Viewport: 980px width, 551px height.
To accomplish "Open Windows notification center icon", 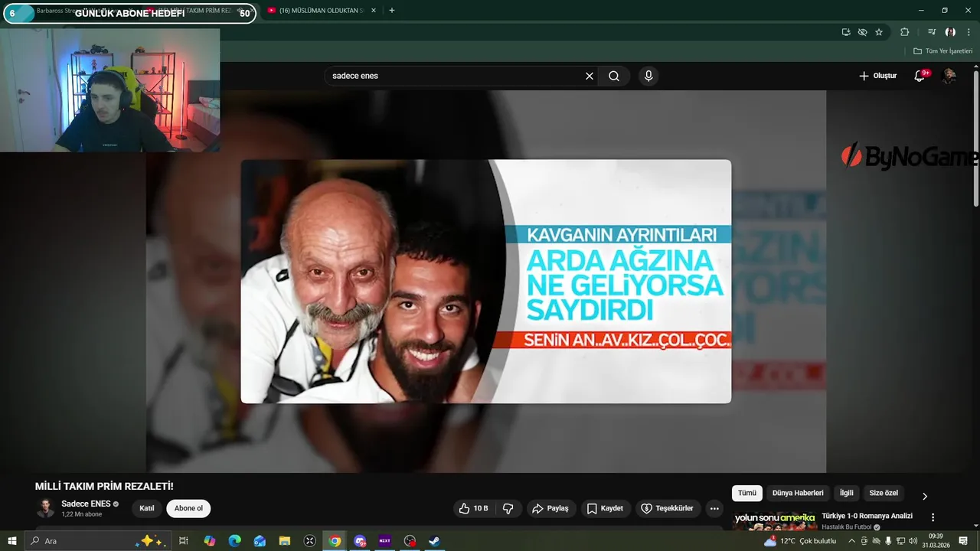I will click(x=963, y=541).
